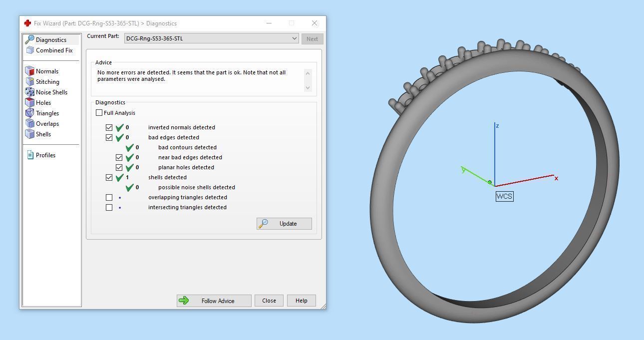The height and width of the screenshot is (340, 644).
Task: Click the Holes cube icon
Action: click(30, 102)
